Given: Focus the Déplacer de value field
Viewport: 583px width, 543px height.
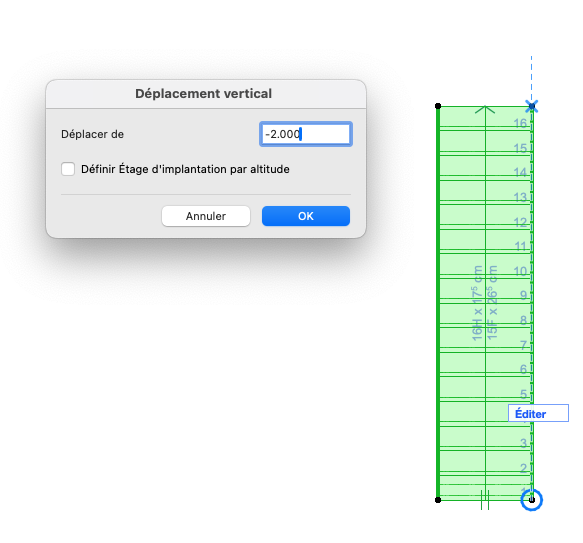Looking at the screenshot, I should pyautogui.click(x=306, y=134).
